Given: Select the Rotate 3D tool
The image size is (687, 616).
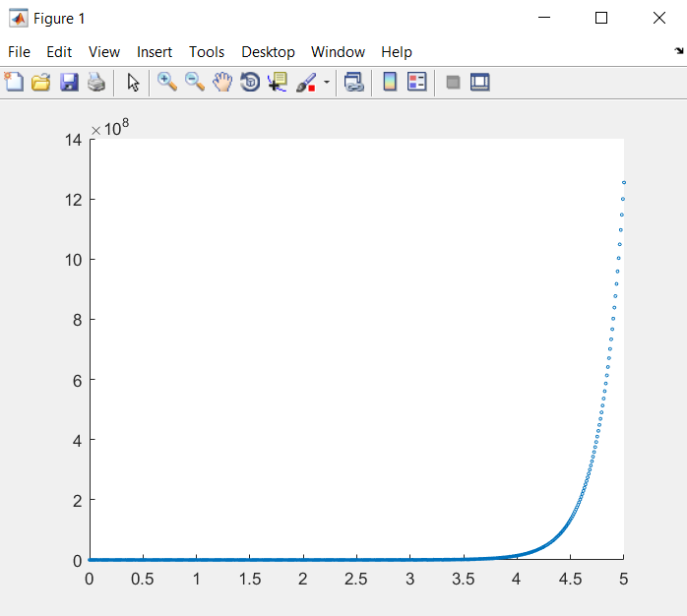Looking at the screenshot, I should pos(250,82).
